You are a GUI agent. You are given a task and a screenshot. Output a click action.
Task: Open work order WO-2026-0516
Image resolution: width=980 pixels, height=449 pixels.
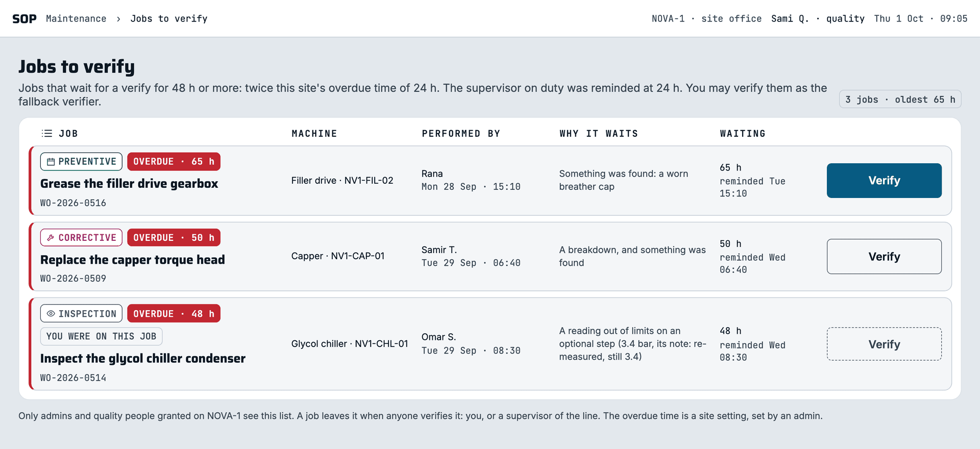(x=73, y=203)
